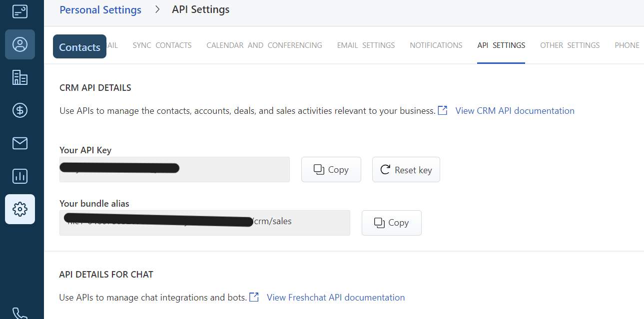644x319 pixels.
Task: Open the Calendar and Conferencing tab
Action: tap(264, 45)
